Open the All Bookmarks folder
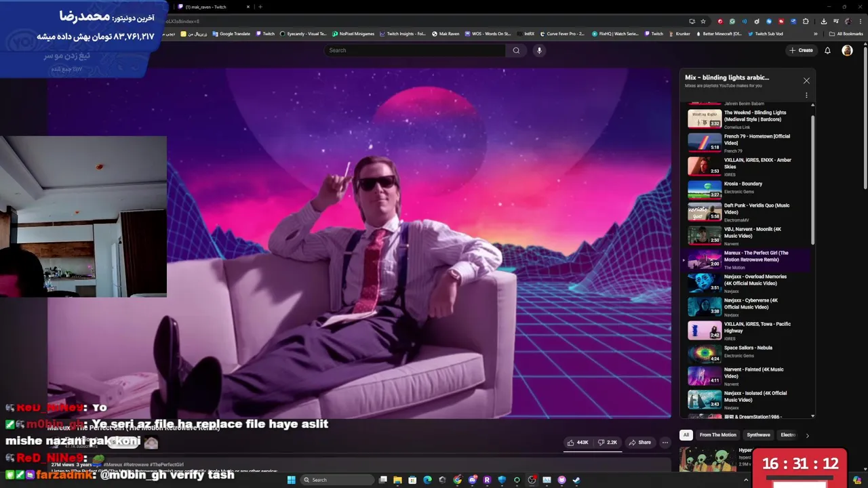 tap(846, 34)
